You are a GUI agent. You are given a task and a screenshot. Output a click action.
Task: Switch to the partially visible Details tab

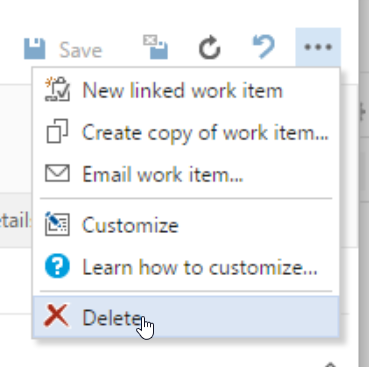15,221
